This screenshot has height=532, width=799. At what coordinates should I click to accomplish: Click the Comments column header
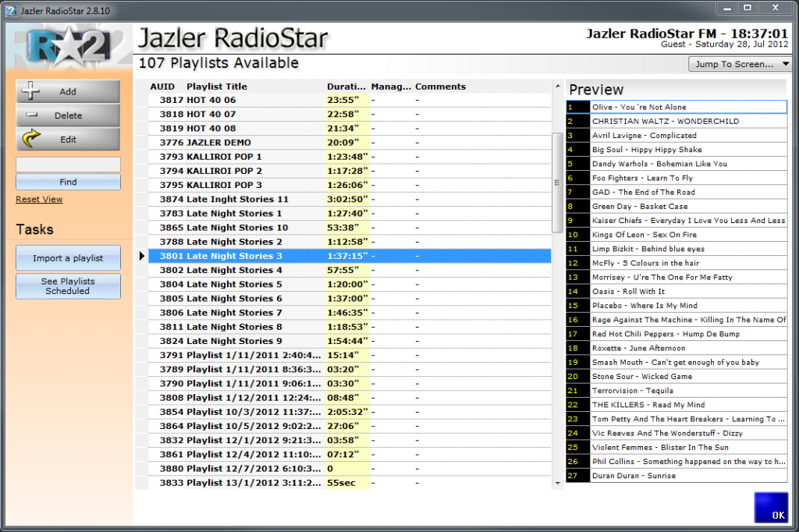pyautogui.click(x=440, y=87)
